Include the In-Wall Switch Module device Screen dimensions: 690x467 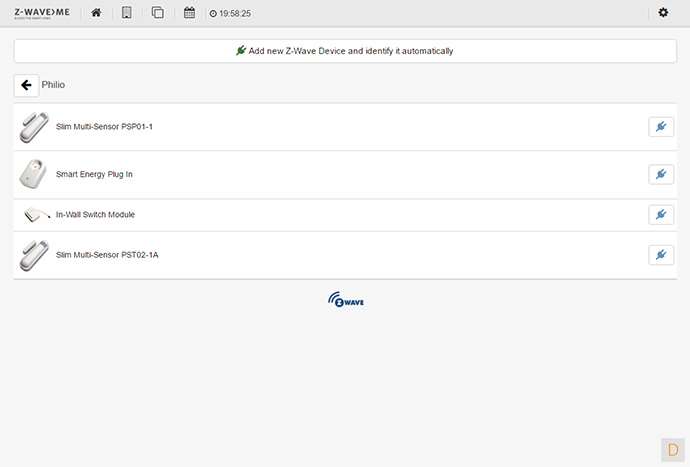click(661, 215)
